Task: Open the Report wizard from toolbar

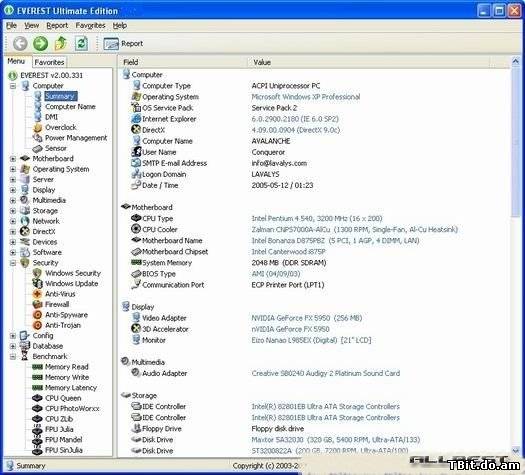Action: pyautogui.click(x=124, y=44)
